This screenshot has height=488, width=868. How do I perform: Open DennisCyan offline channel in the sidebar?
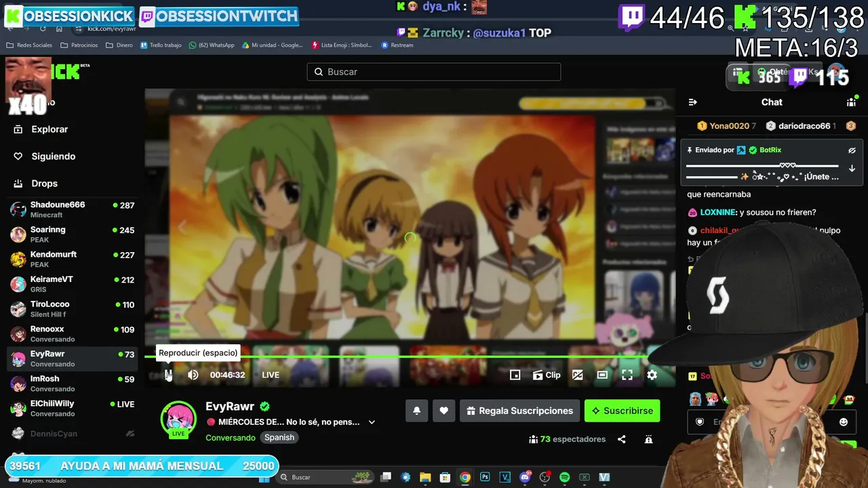(73, 434)
